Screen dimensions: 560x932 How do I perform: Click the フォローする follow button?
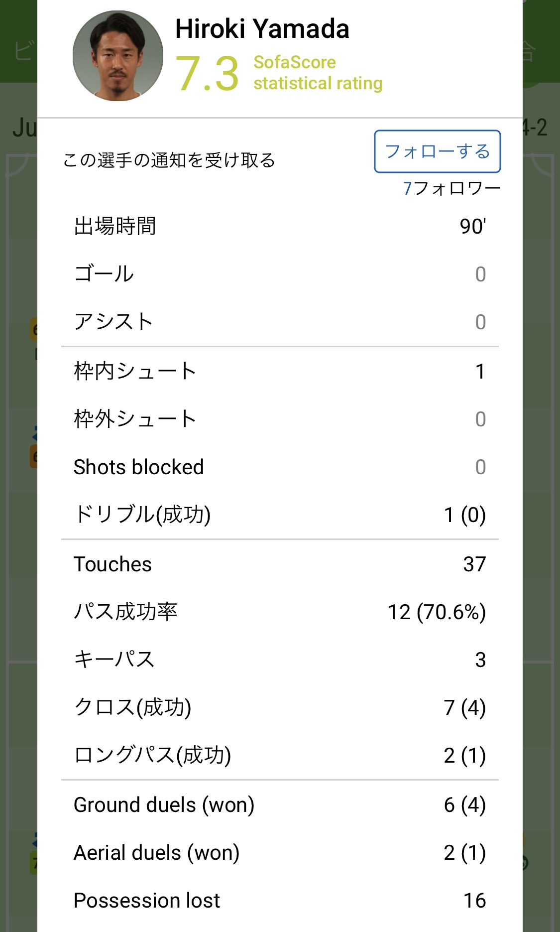437,151
